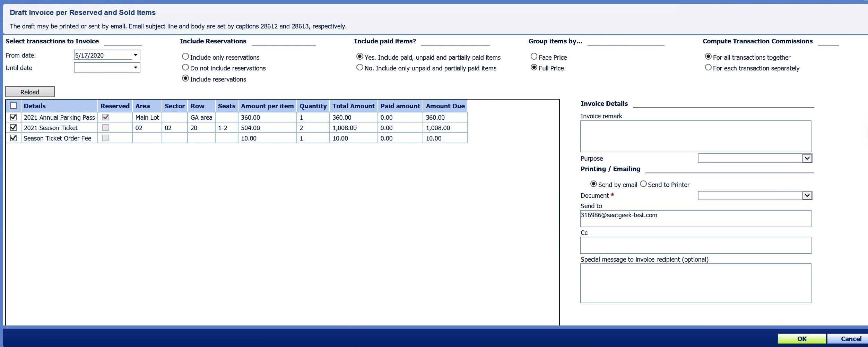Screen dimensions: 868x347
Task: Uncheck the 2021 Season Ticket row
Action: pyautogui.click(x=13, y=128)
